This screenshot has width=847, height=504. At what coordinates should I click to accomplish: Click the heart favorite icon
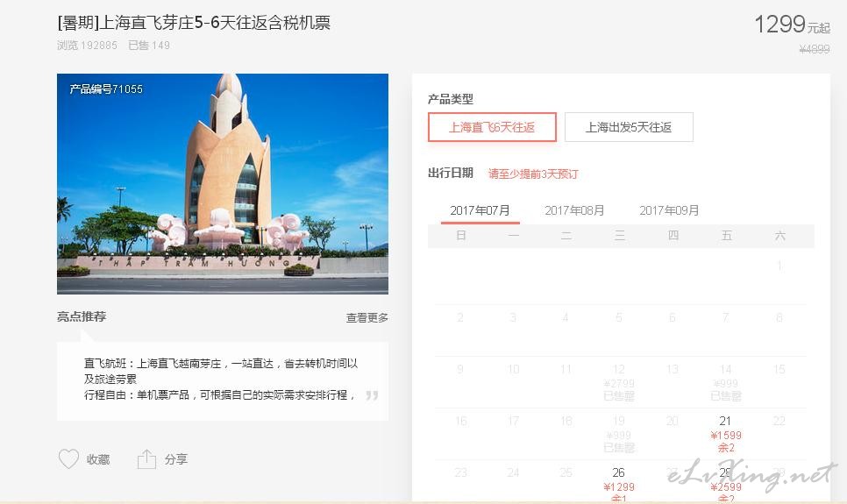(68, 459)
